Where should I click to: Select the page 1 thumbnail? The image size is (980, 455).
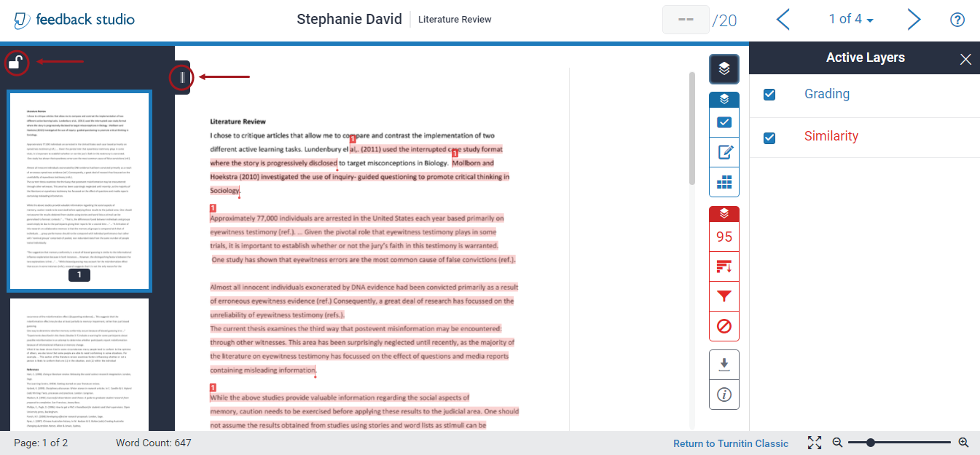coord(79,190)
